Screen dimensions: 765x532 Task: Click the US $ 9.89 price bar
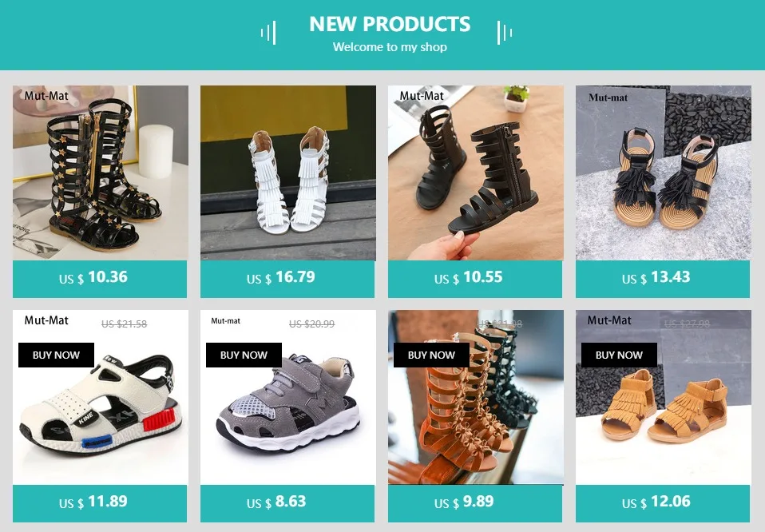coord(475,503)
